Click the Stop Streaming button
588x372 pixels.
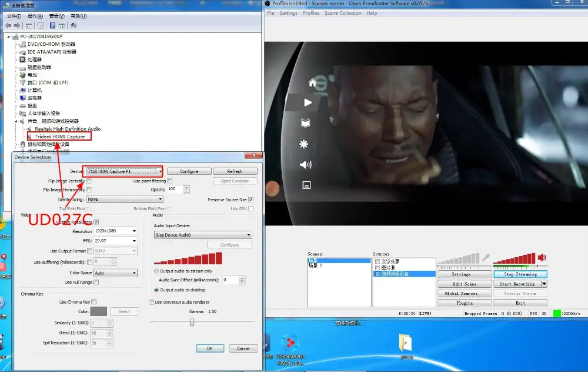click(520, 274)
